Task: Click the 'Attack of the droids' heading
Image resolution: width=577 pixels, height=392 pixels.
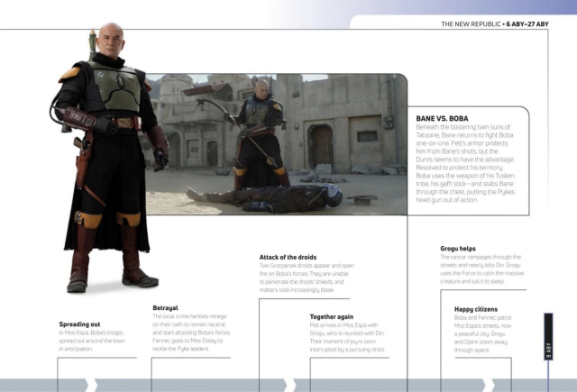Action: [x=288, y=257]
